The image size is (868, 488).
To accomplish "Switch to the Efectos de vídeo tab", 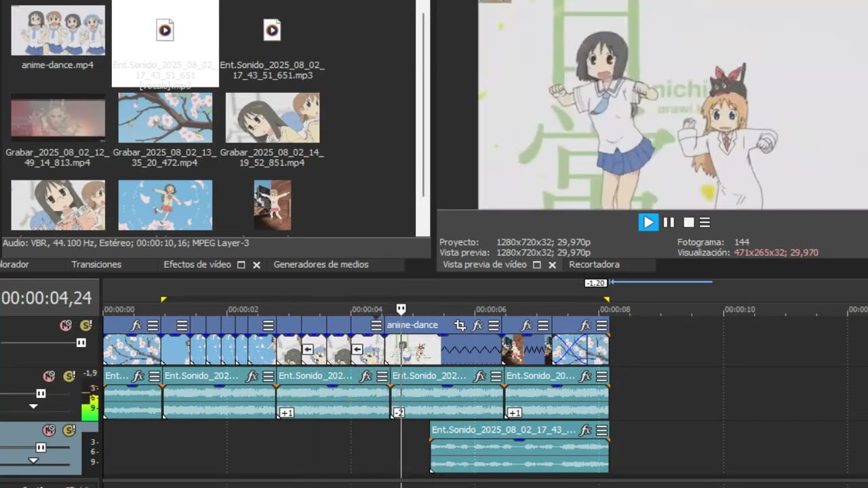I will (x=197, y=264).
